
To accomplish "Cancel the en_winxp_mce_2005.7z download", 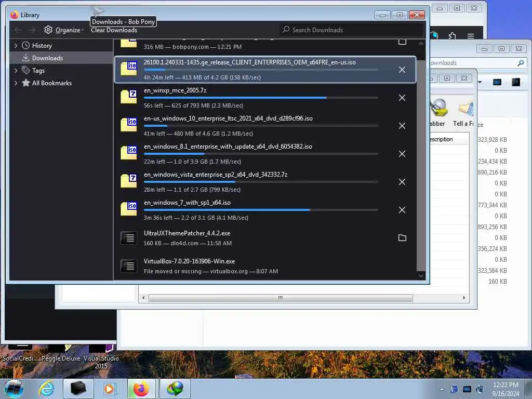I will pos(402,98).
